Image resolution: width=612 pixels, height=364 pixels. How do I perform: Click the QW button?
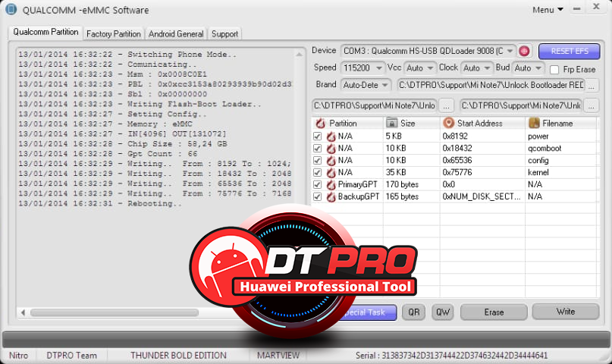click(x=443, y=312)
